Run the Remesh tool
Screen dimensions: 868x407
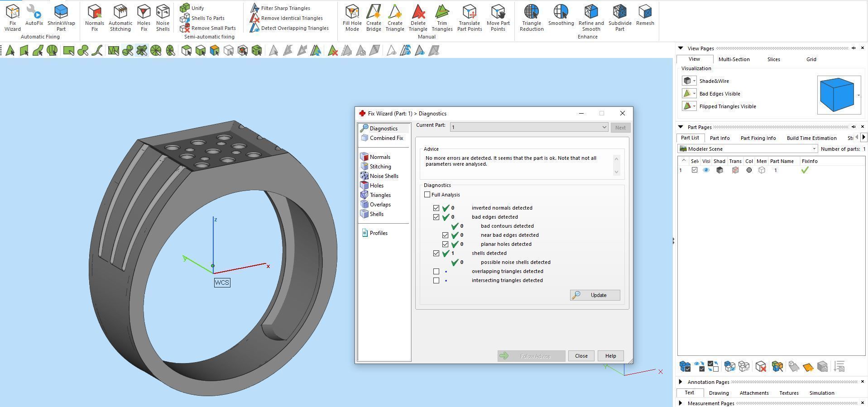click(645, 15)
